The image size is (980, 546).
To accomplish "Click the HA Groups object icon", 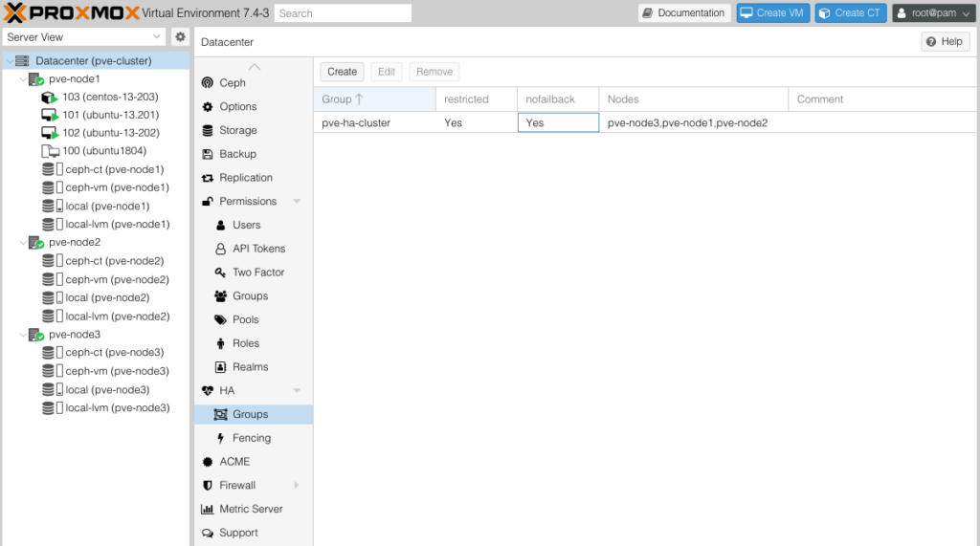I will [221, 414].
